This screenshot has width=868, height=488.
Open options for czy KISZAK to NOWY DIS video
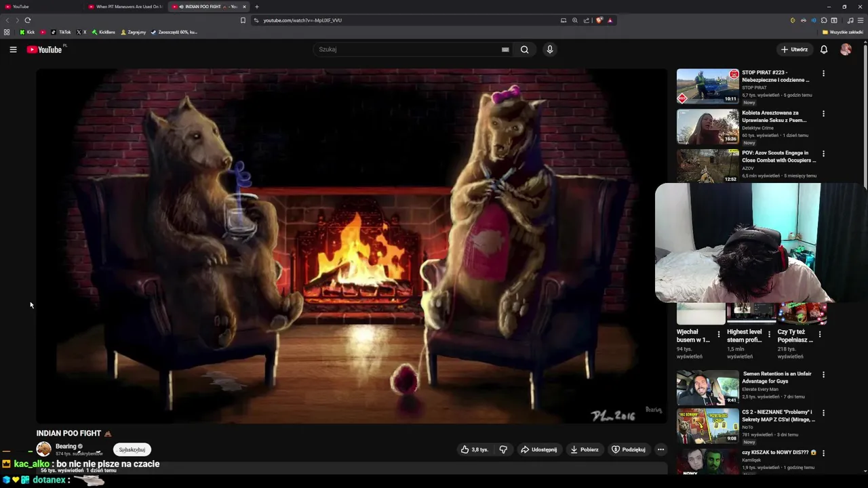tap(823, 452)
